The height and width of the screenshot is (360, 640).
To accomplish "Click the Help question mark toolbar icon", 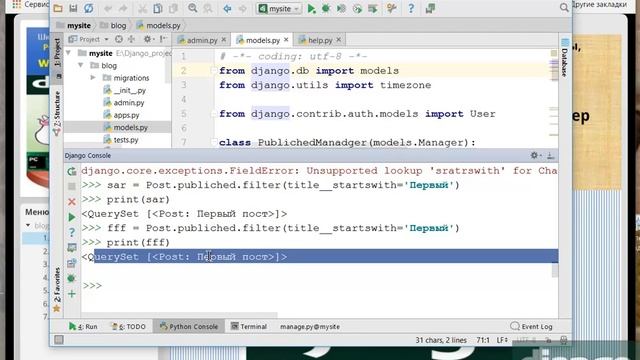I will (411, 8).
